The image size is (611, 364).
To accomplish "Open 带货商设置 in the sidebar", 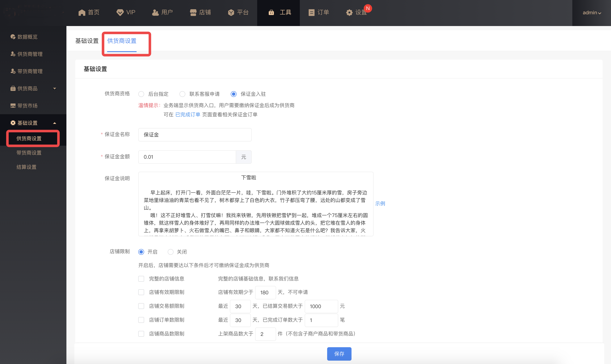I will 29,153.
